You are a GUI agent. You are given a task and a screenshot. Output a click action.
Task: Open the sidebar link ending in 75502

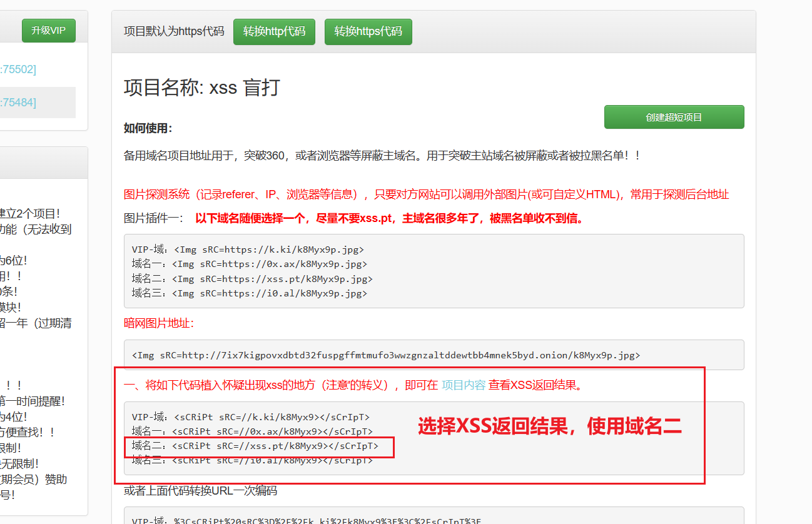pos(18,69)
